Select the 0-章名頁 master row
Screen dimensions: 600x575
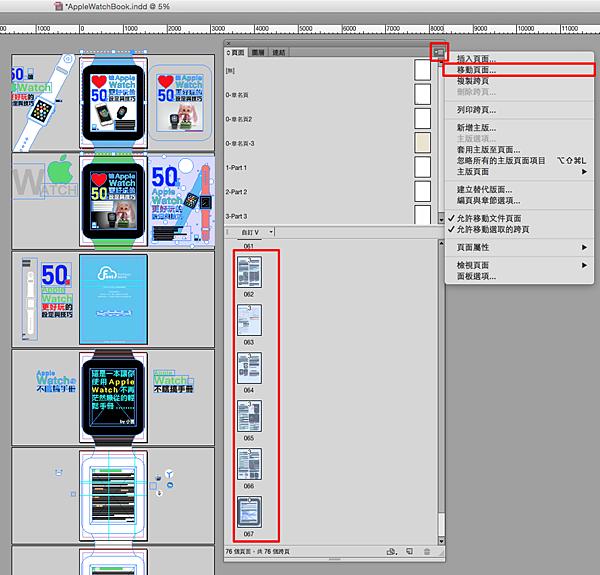coord(331,94)
